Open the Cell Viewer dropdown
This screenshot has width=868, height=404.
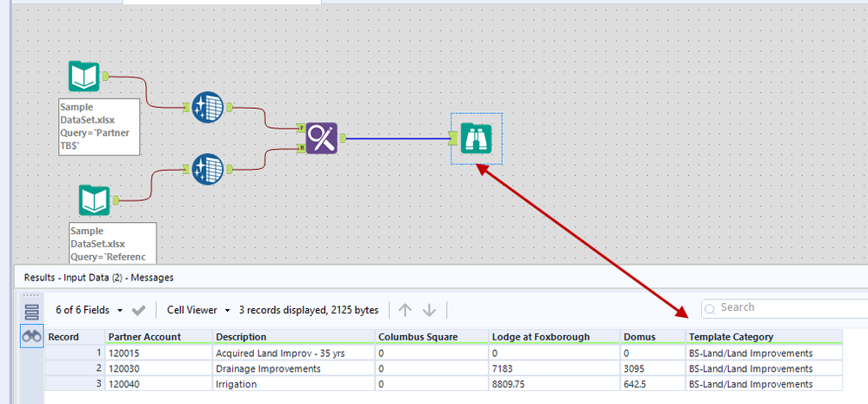click(198, 310)
